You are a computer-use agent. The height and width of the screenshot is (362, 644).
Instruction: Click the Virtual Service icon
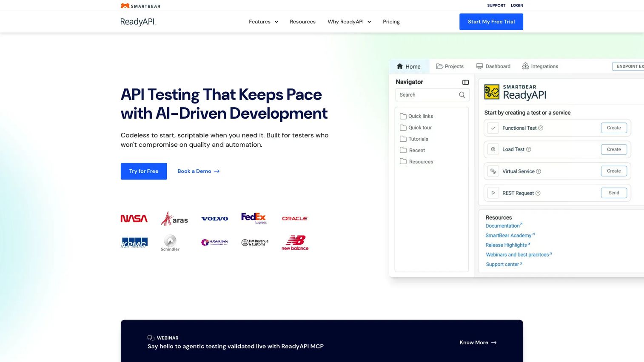(x=493, y=171)
